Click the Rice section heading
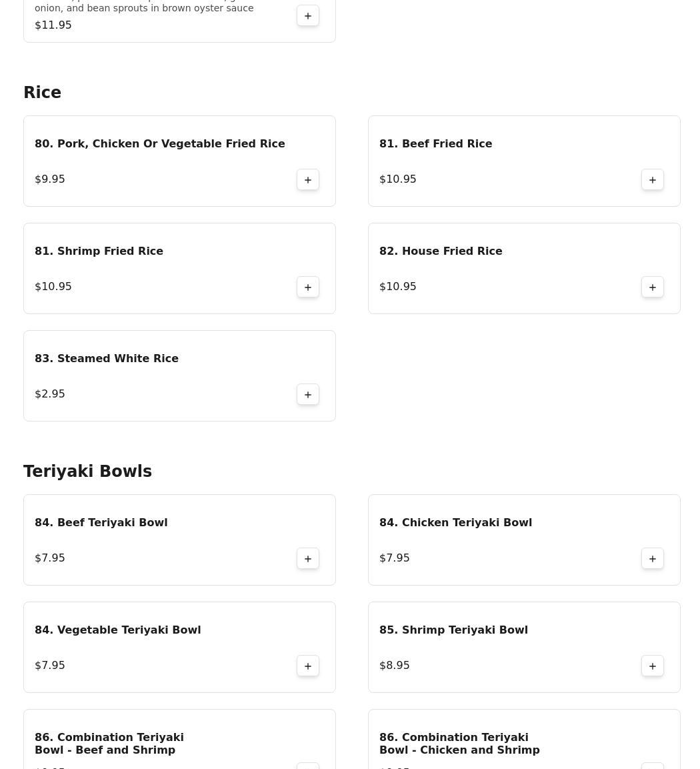The image size is (700, 769). point(43,93)
